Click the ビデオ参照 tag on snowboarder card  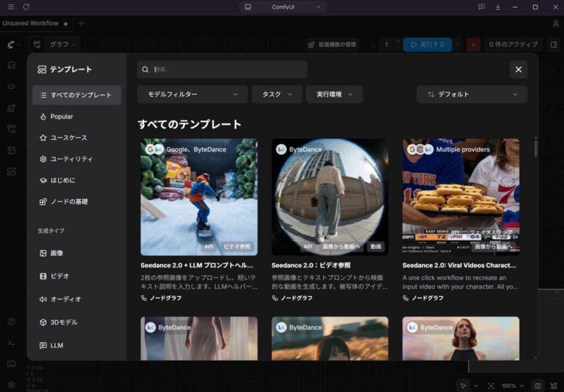coord(237,247)
